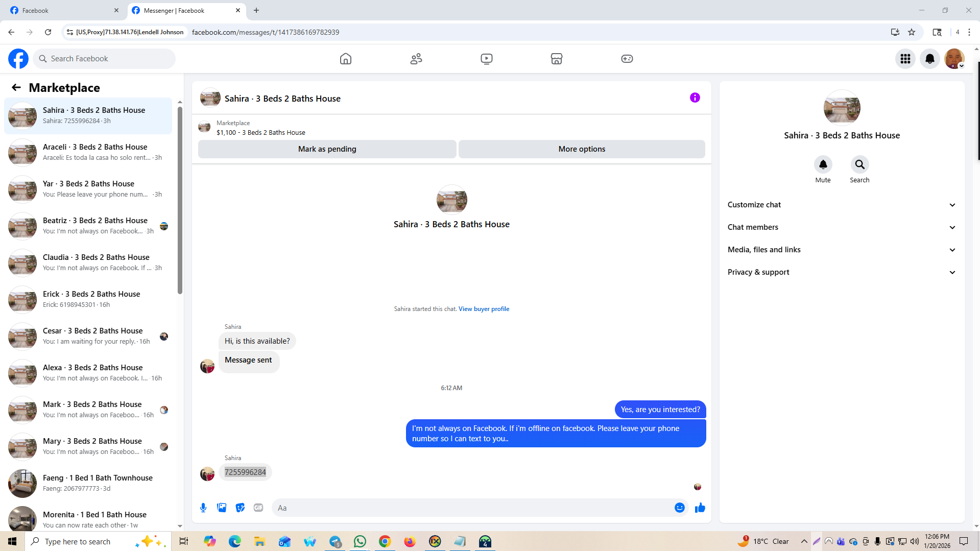Open the Erick conversation
Viewport: 980px width, 551px height.
88,300
